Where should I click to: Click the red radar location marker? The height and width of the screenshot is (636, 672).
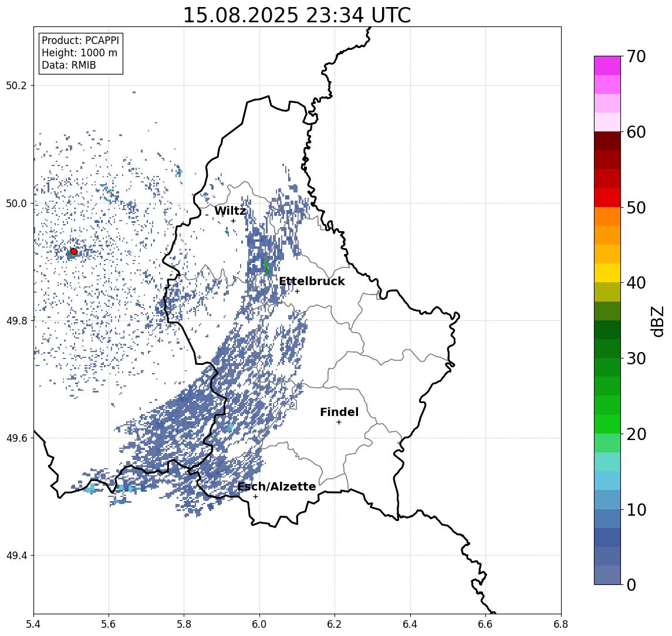click(x=74, y=252)
